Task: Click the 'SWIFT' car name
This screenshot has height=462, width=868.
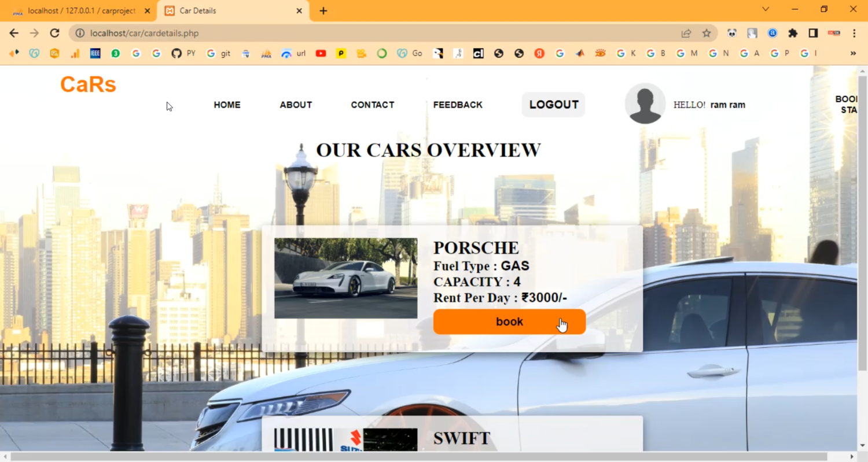Action: pos(462,438)
